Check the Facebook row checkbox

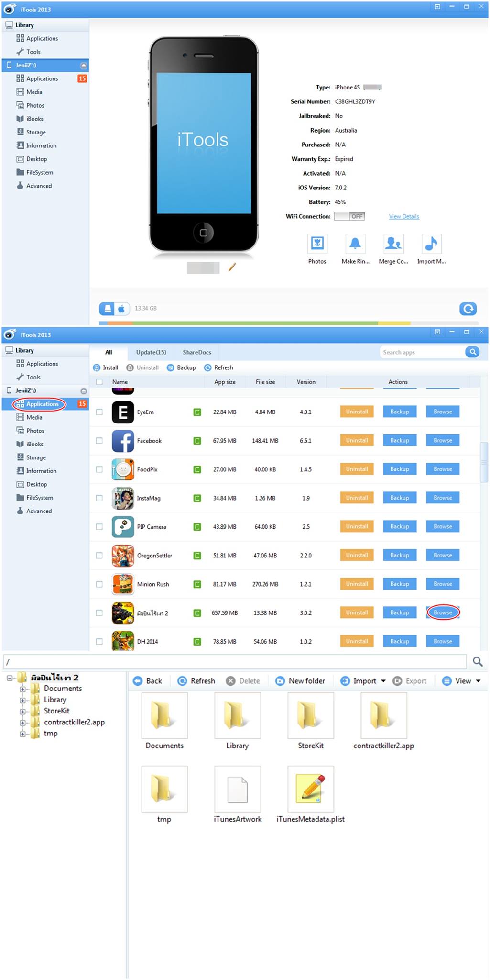point(99,441)
